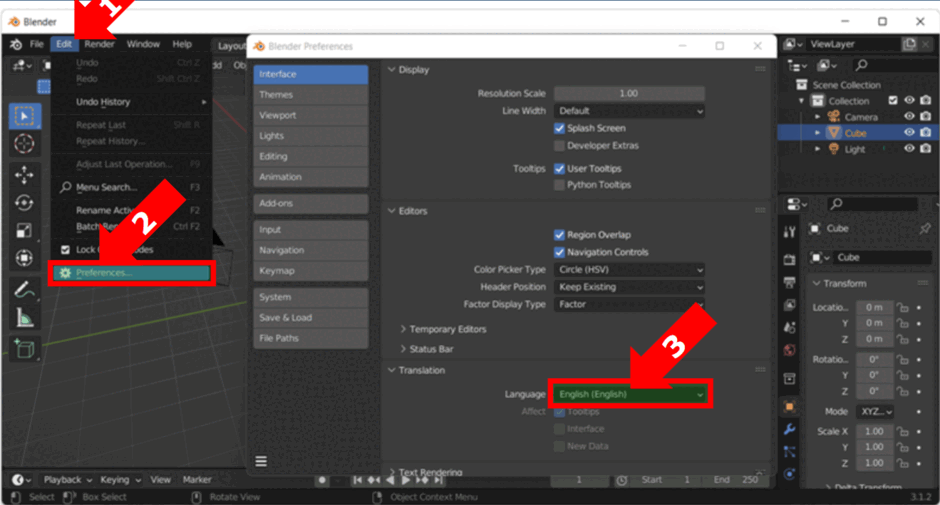This screenshot has width=940, height=505.
Task: Open the Render menu
Action: click(100, 44)
